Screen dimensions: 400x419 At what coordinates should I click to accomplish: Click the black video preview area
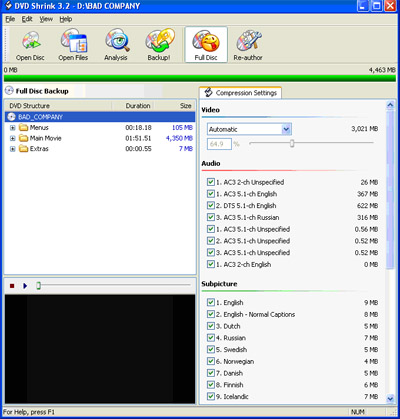(x=100, y=349)
